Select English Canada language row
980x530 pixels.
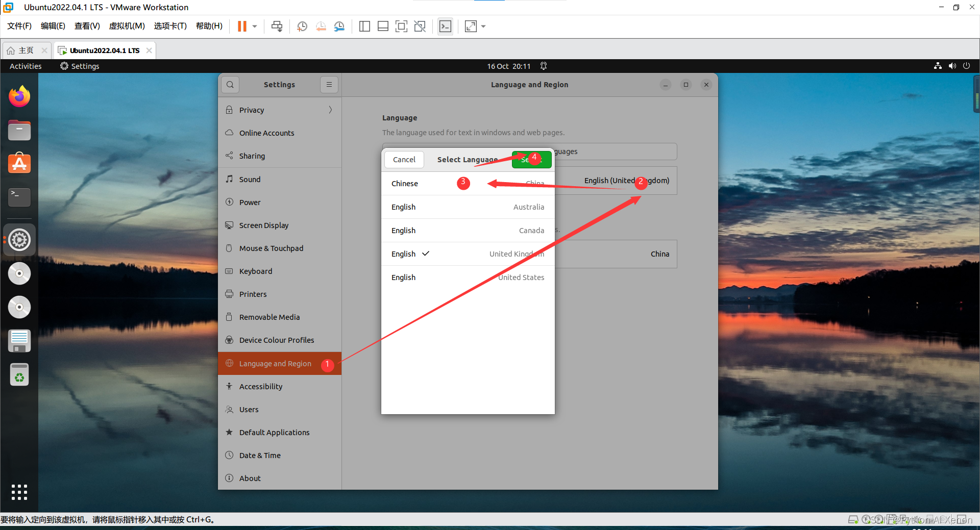click(468, 231)
